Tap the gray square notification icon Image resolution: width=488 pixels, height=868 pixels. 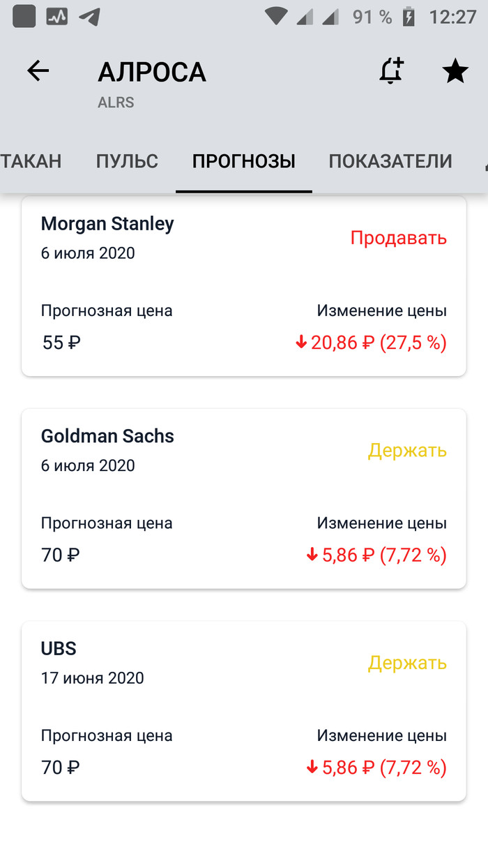pos(24,17)
